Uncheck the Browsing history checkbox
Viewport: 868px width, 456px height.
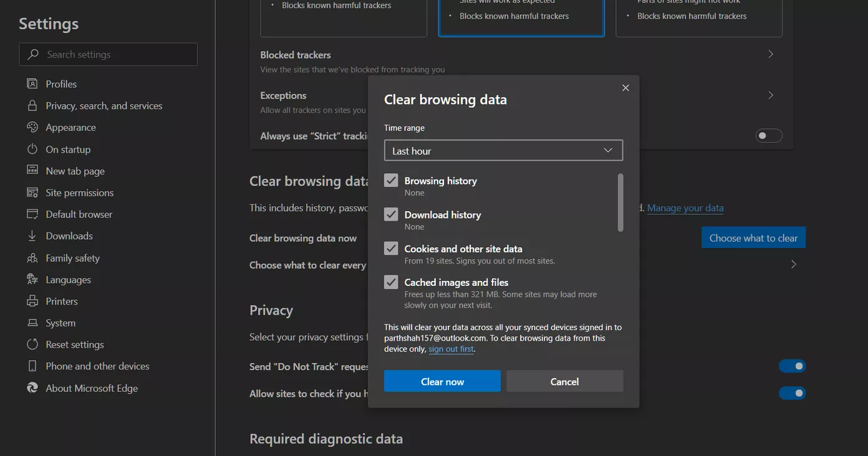(391, 181)
